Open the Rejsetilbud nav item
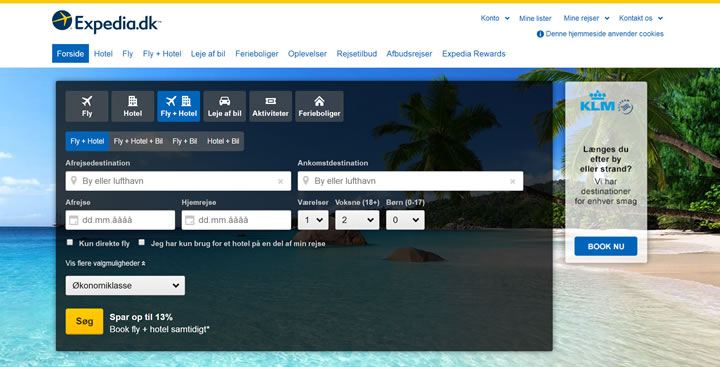The image size is (720, 367). 357,54
